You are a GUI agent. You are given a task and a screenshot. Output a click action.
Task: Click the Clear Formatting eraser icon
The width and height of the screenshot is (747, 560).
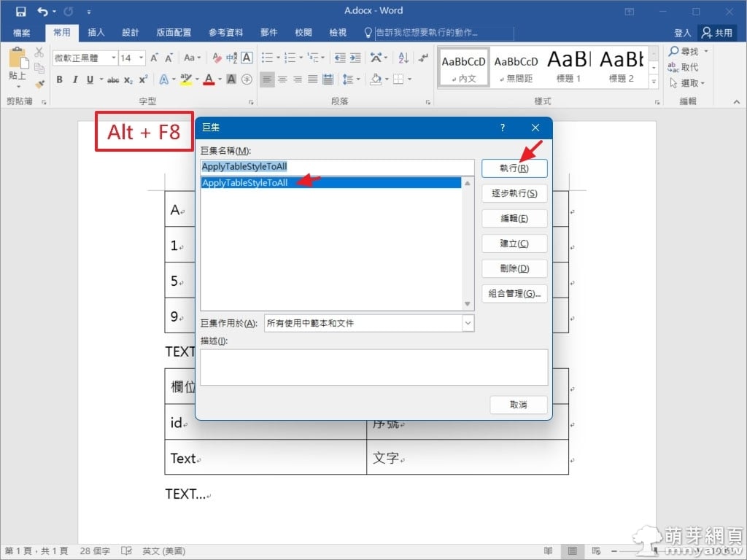point(217,58)
